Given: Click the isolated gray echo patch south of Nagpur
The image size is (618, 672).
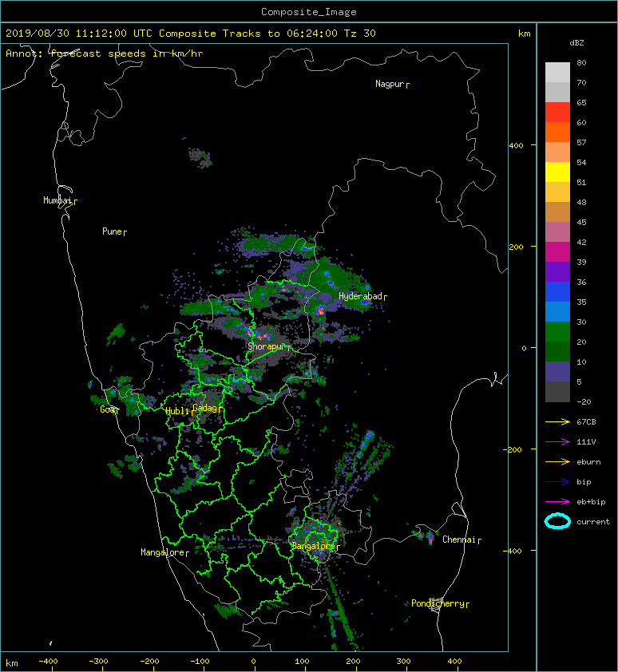Looking at the screenshot, I should coord(200,158).
